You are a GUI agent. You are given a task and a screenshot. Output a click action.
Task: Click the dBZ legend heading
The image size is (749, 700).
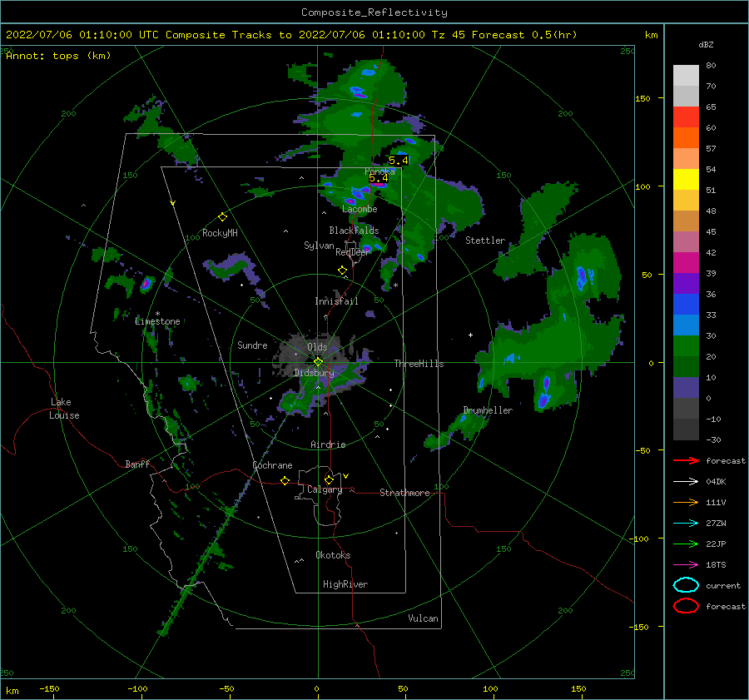point(706,44)
